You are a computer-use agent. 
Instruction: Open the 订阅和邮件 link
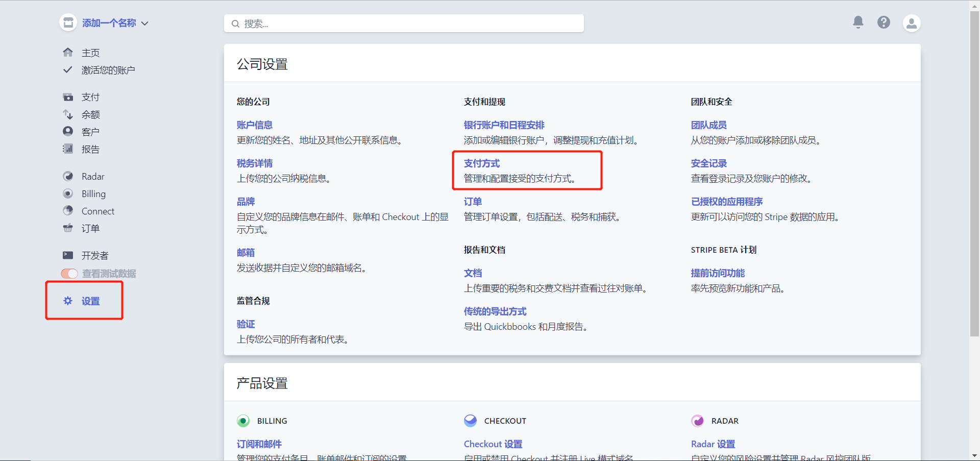(259, 444)
